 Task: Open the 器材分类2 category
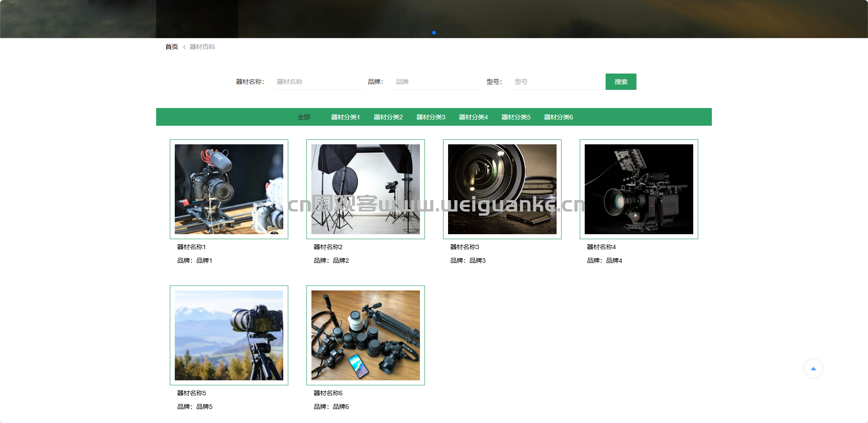(x=388, y=117)
